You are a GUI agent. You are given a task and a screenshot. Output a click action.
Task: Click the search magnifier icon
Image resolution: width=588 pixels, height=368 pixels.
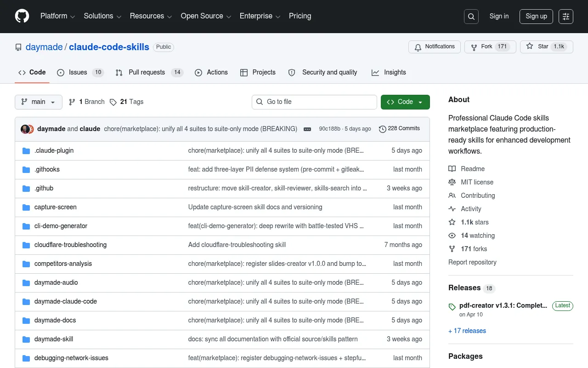pos(471,17)
